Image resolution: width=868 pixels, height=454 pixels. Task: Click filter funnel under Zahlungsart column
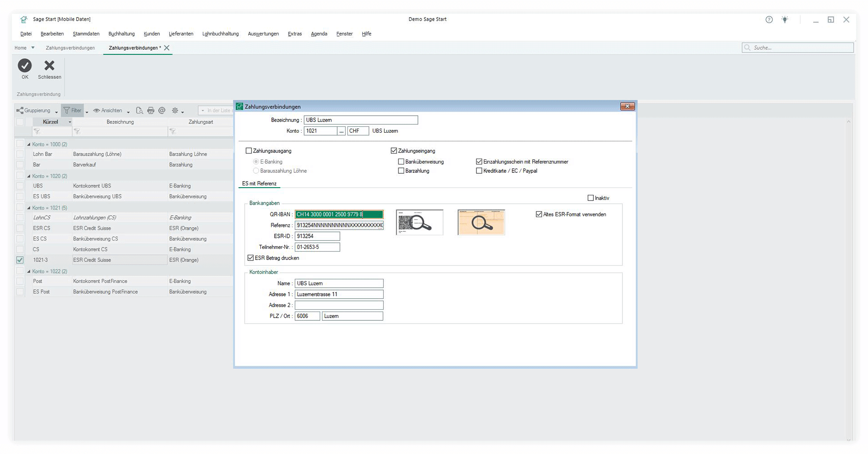point(172,132)
